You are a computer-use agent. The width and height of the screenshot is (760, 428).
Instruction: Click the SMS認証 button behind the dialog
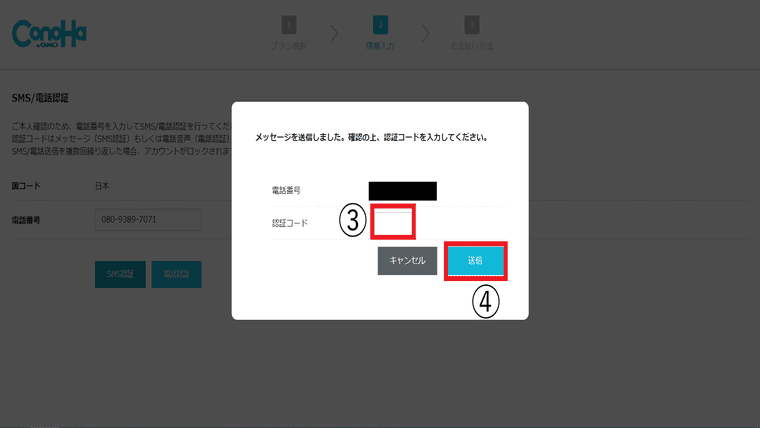(x=120, y=274)
